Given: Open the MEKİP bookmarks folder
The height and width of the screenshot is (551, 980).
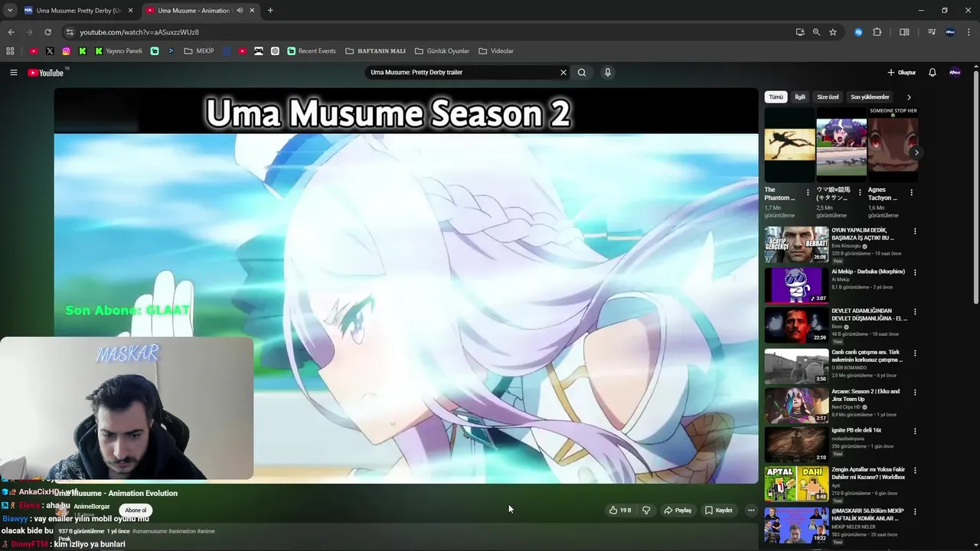Looking at the screenshot, I should pos(199,51).
